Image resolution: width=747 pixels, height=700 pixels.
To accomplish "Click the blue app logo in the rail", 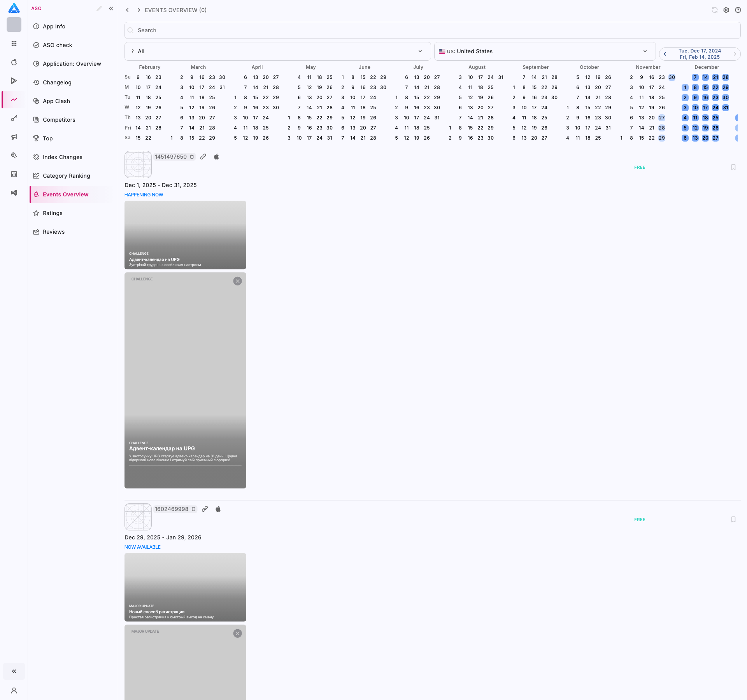I will [14, 8].
